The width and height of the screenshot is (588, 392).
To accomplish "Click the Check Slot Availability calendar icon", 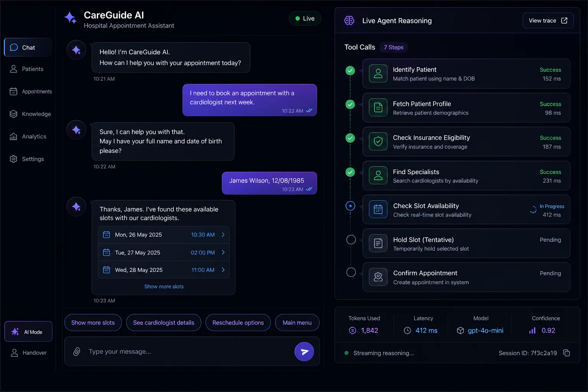I will tap(378, 210).
